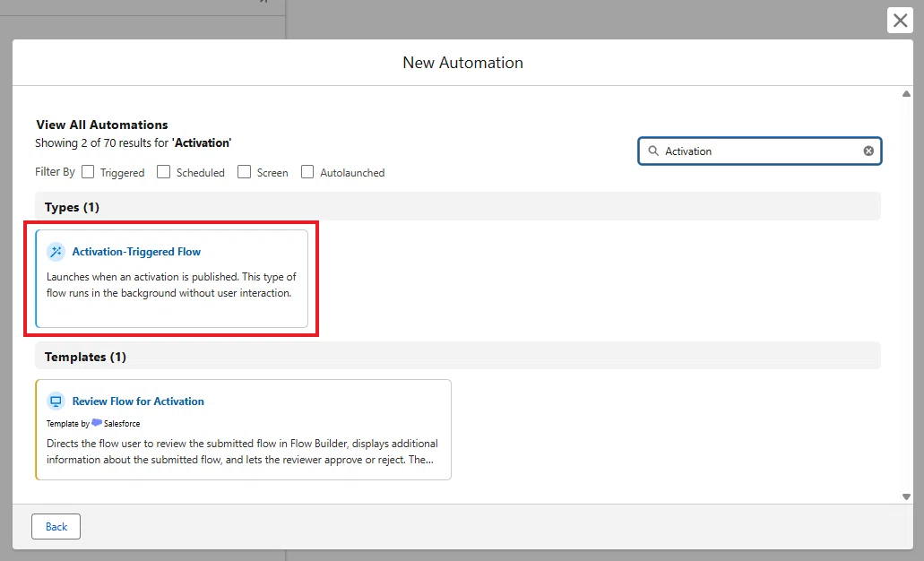Click the Review Flow template description text
924x561 pixels.
[x=242, y=452]
